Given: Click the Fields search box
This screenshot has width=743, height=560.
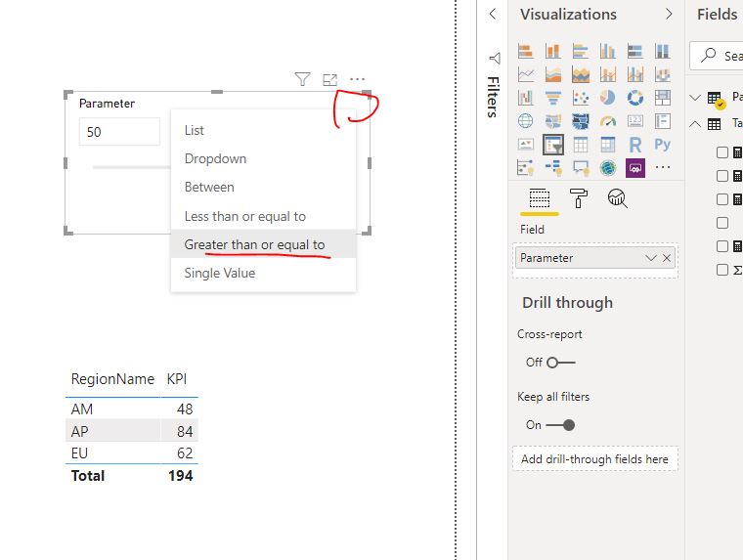Looking at the screenshot, I should 717,56.
